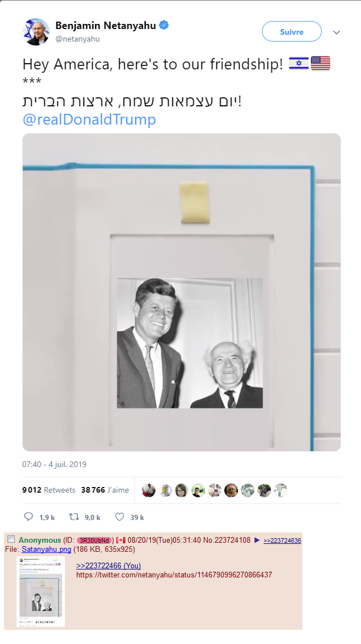Viewport: 361px width, 644px height.
Task: Click the reply speech bubble icon
Action: pos(28,517)
